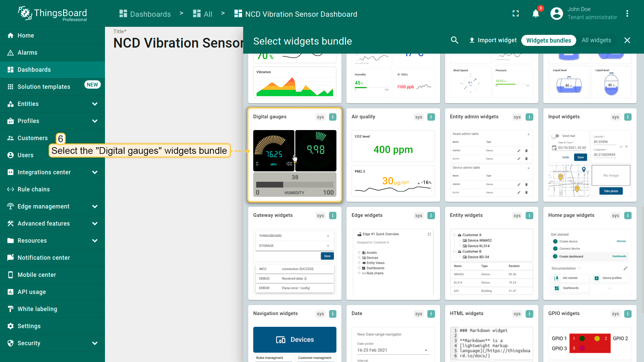Viewport: 644px width, 362px height.
Task: Click the search icon in widgets panel
Action: pyautogui.click(x=454, y=40)
